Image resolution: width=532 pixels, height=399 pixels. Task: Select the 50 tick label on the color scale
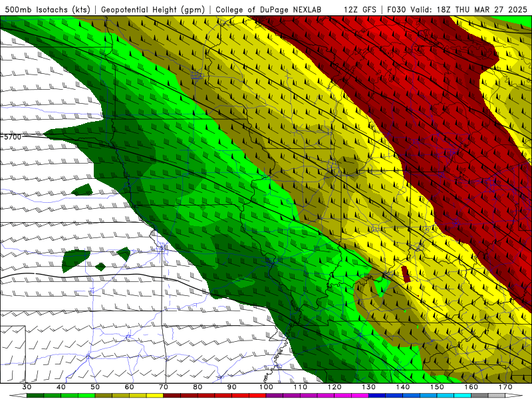click(95, 387)
